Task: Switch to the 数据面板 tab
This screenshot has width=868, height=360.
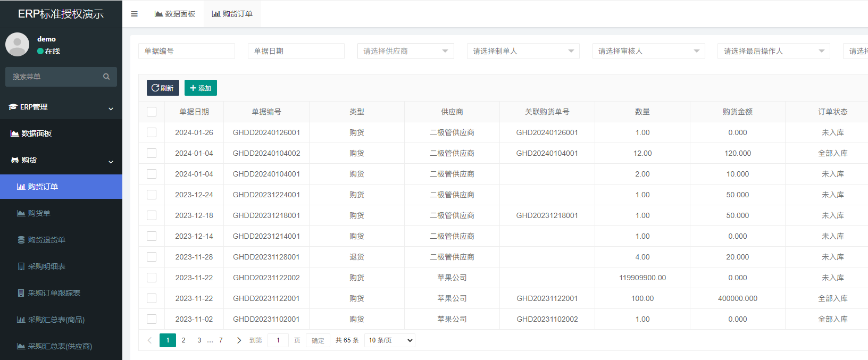Action: 175,14
